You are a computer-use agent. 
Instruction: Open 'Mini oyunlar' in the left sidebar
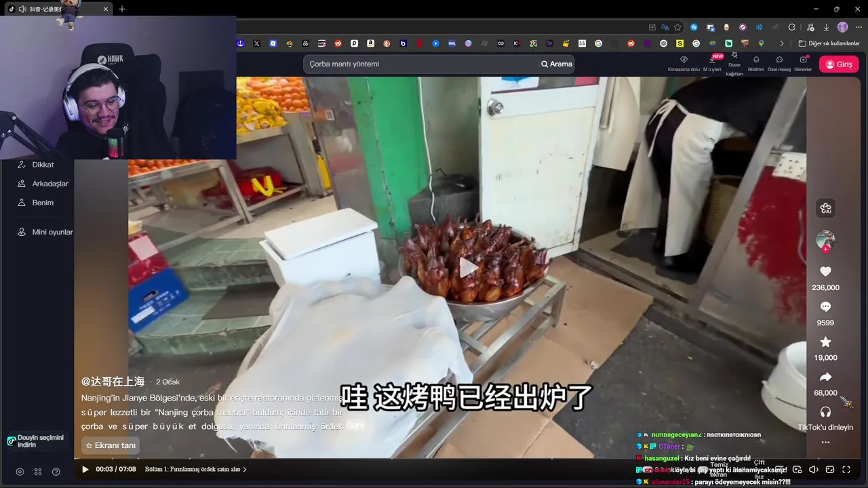[x=45, y=232]
